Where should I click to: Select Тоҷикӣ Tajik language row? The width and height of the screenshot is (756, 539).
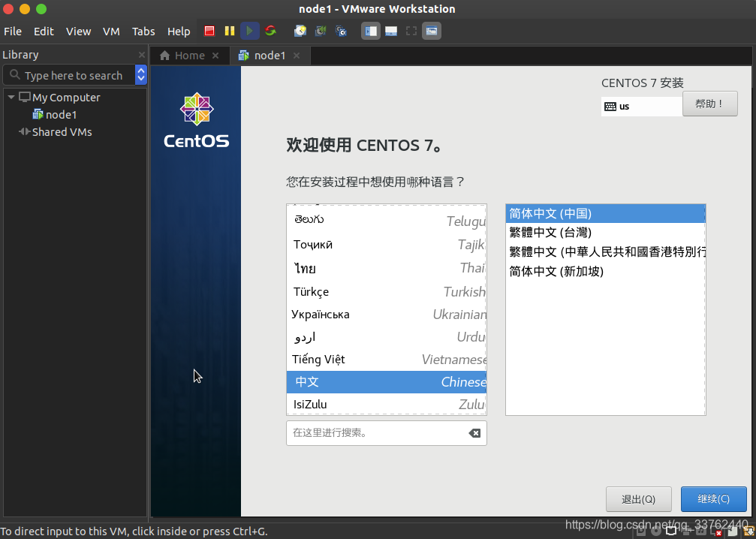[x=387, y=245]
